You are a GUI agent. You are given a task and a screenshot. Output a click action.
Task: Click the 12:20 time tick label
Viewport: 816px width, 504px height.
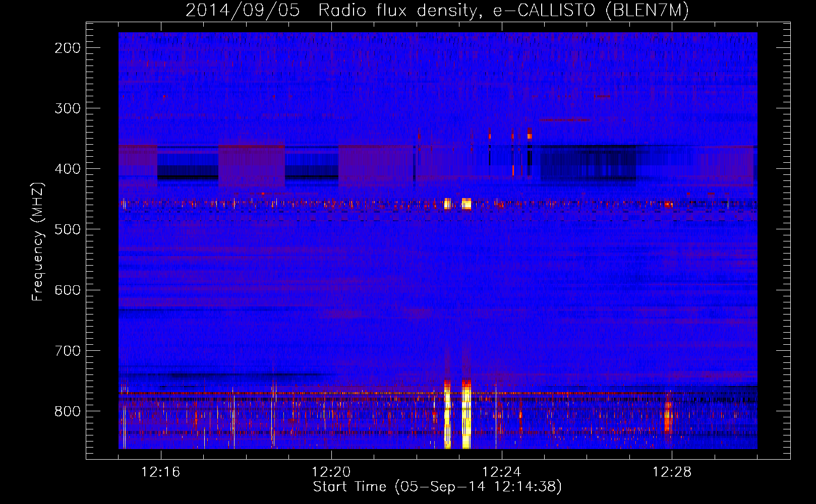click(331, 472)
